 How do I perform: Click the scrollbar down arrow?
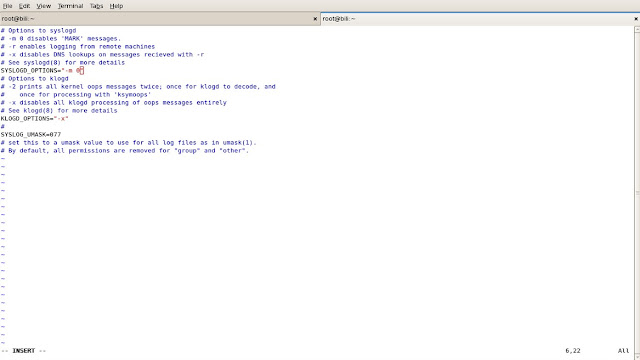637,357
